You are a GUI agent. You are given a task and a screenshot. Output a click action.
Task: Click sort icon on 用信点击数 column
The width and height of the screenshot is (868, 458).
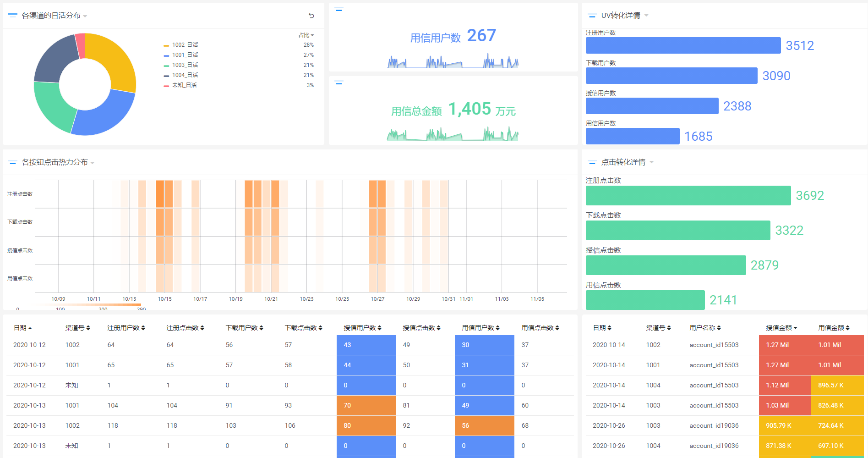pos(557,328)
